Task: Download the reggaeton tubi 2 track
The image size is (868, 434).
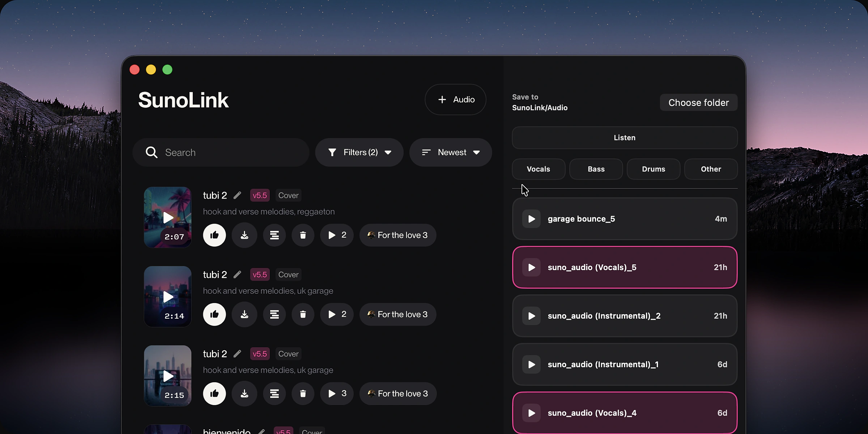Action: [x=244, y=235]
